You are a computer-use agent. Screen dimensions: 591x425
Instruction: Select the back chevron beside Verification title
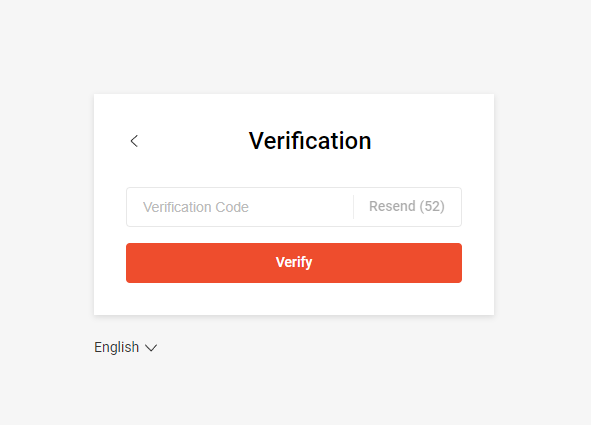pos(134,141)
